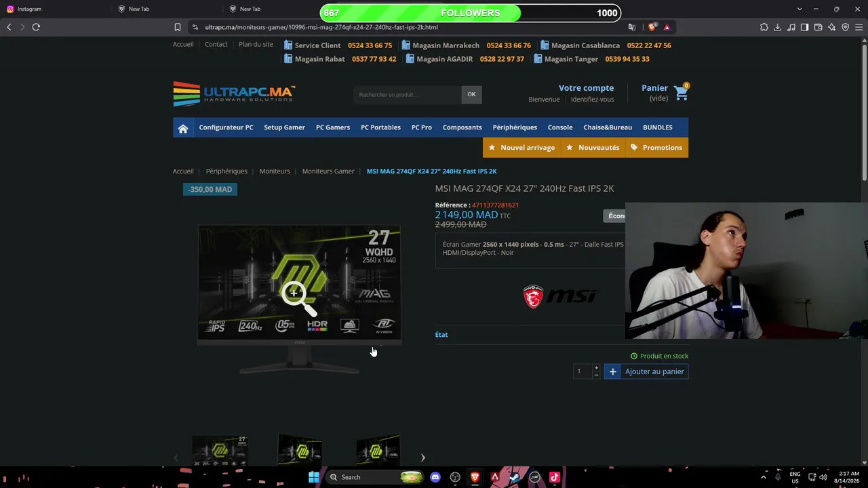Click the État section tab
This screenshot has width=868, height=488.
pyautogui.click(x=441, y=335)
